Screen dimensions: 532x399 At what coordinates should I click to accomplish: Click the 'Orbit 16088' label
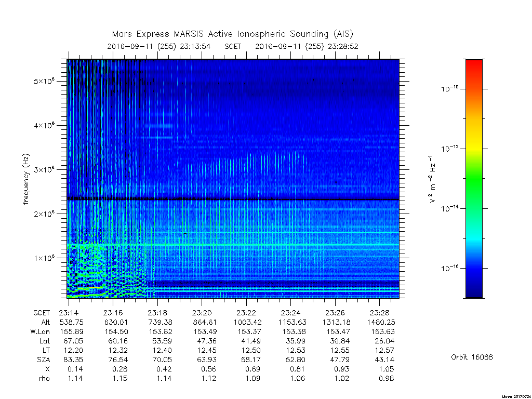point(472,357)
